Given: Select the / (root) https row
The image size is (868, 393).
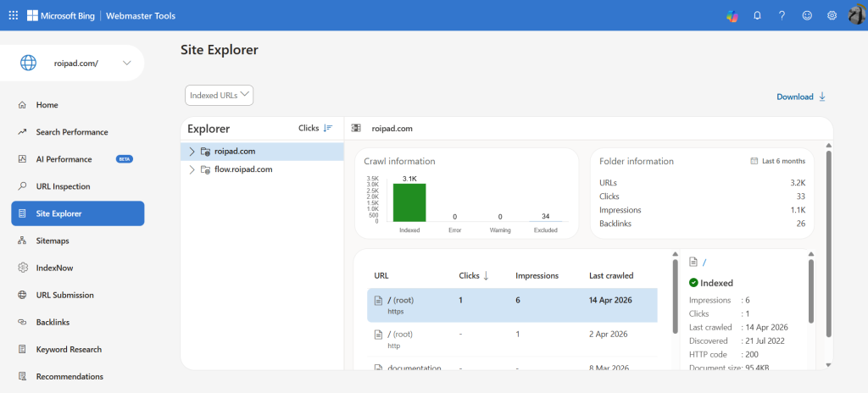Looking at the screenshot, I should (x=512, y=305).
